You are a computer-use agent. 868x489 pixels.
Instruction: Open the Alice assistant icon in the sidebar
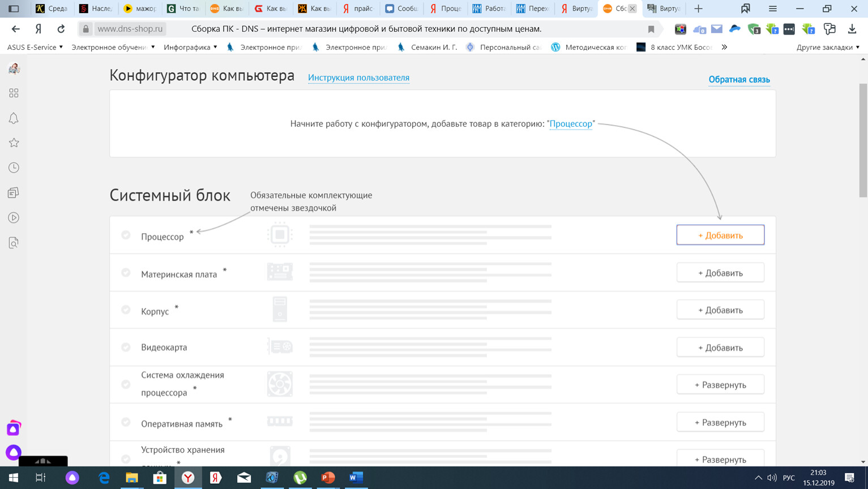(14, 452)
